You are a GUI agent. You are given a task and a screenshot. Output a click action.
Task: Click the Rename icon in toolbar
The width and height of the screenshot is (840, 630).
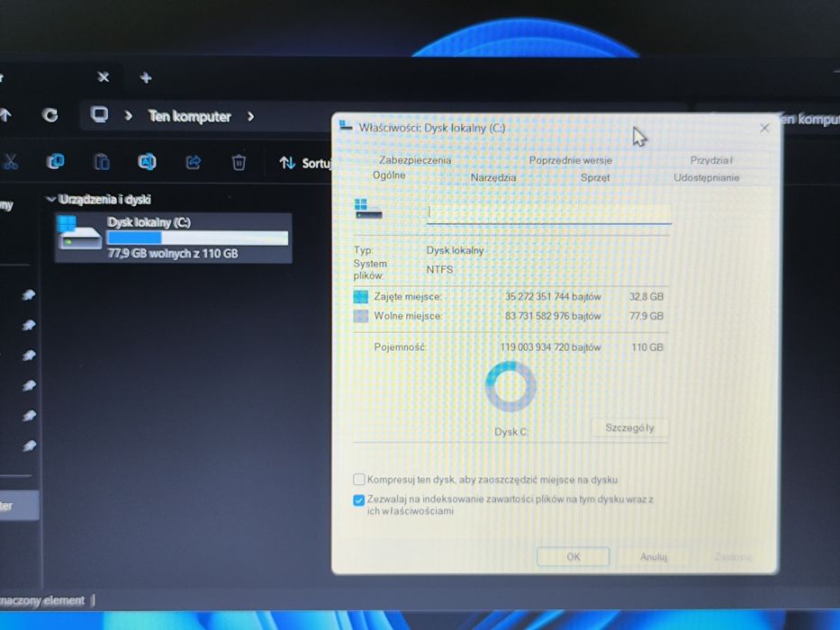[x=148, y=161]
